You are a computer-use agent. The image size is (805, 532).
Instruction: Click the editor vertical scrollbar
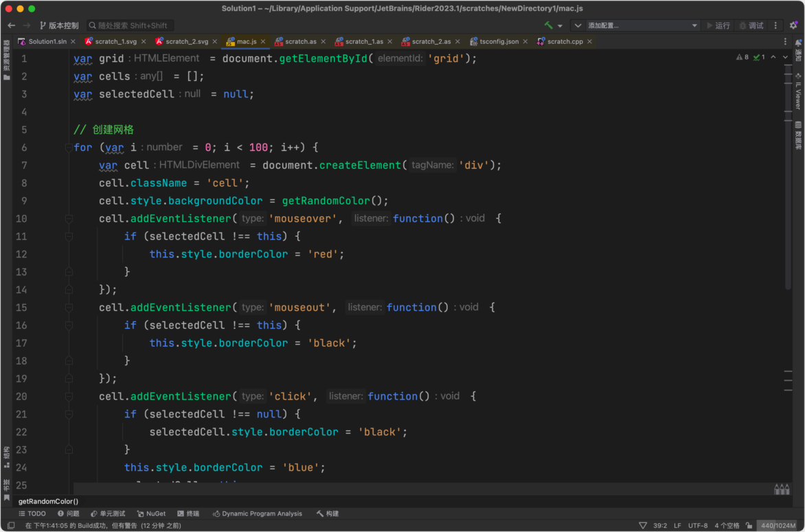(x=788, y=176)
